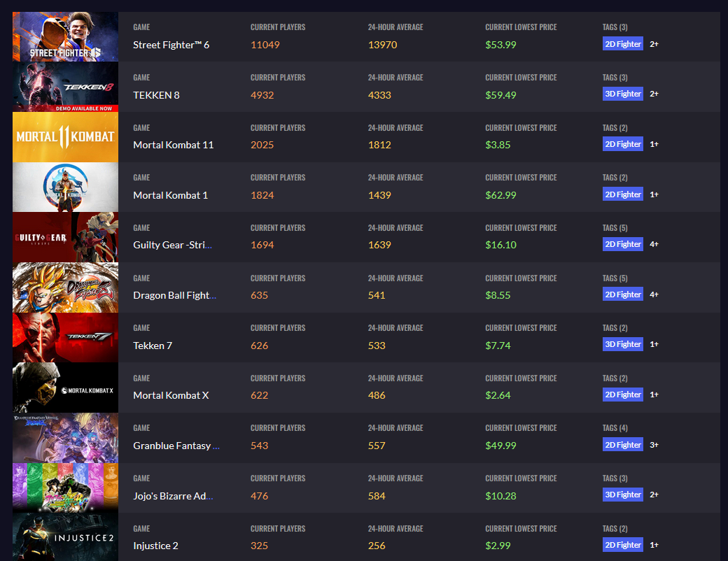The image size is (728, 561).
Task: Open the Guilty Gear -Stri... title
Action: click(172, 245)
